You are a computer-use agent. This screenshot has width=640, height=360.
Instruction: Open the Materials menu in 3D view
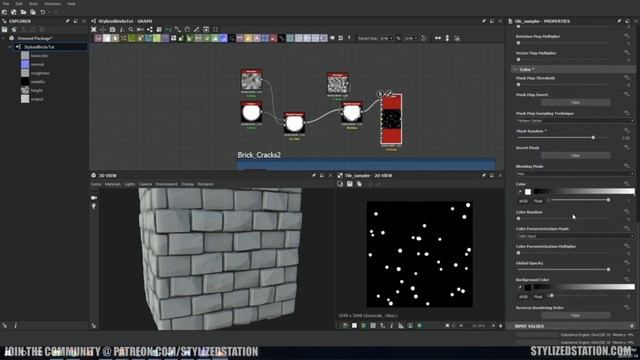113,184
